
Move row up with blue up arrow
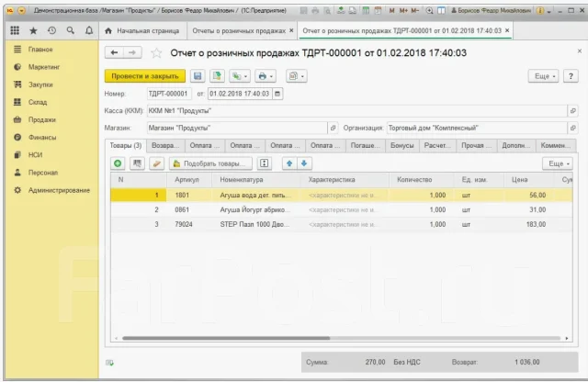[289, 163]
